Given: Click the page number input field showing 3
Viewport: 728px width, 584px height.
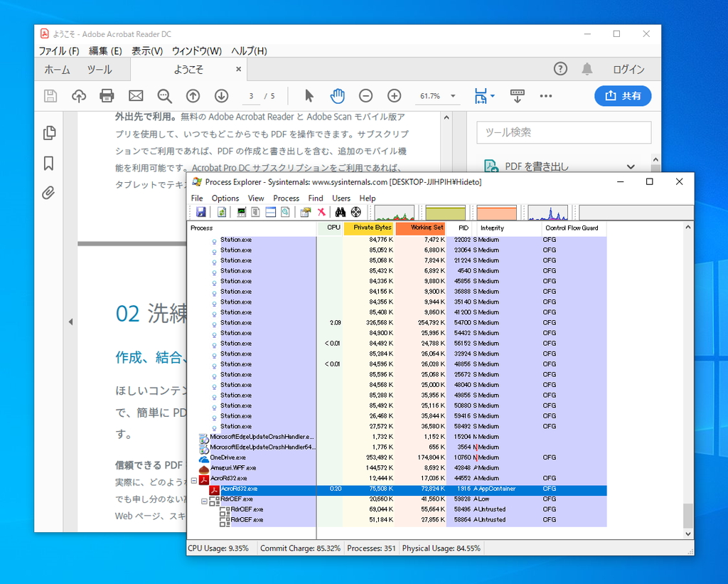Looking at the screenshot, I should (251, 95).
